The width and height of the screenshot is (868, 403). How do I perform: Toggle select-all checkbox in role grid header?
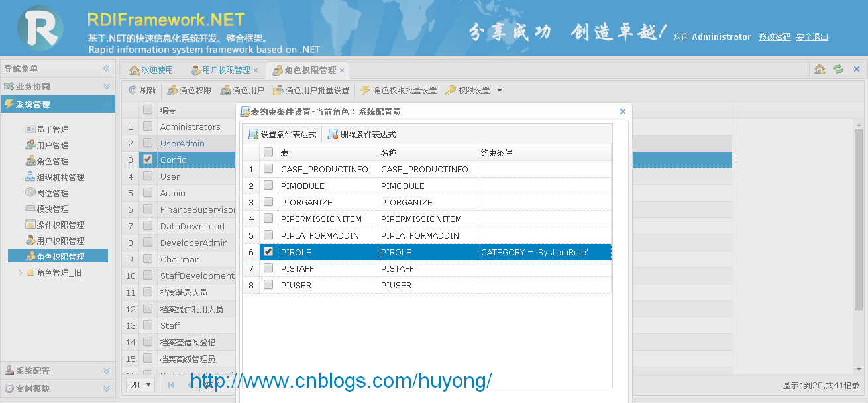point(148,110)
